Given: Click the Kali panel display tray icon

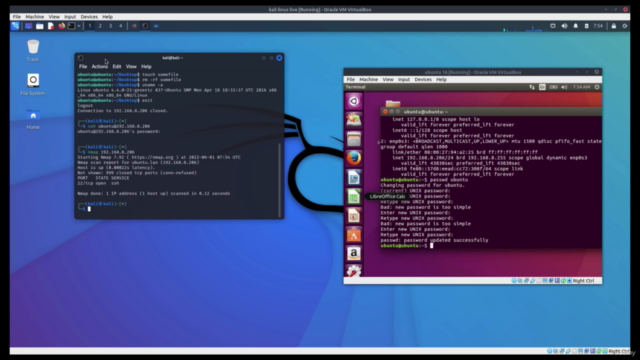Looking at the screenshot, I should [x=553, y=26].
